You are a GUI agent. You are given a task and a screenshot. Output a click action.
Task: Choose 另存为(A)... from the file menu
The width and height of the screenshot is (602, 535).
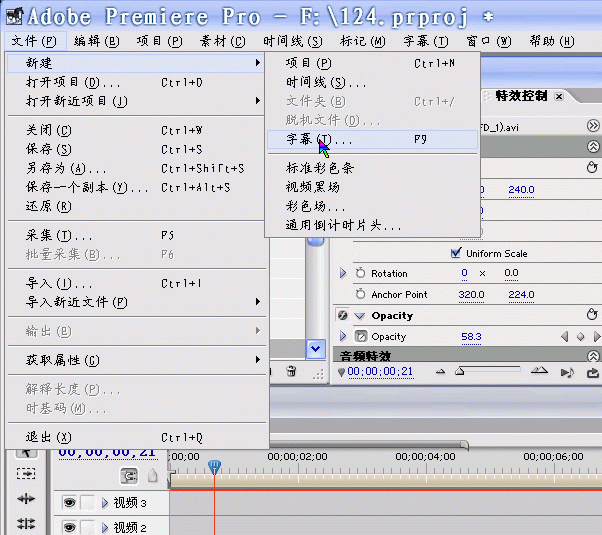136,169
